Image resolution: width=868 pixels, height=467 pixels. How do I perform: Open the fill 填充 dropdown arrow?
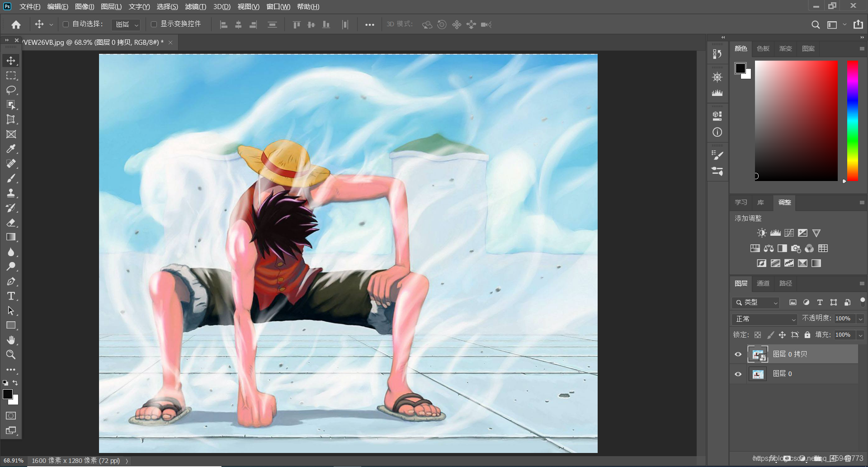860,335
